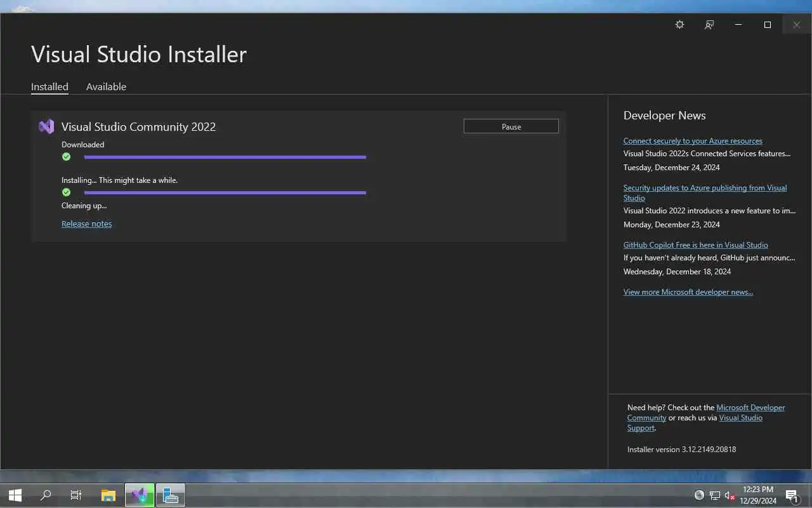Minimize the Visual Studio Installer window
This screenshot has width=812, height=508.
tap(738, 25)
